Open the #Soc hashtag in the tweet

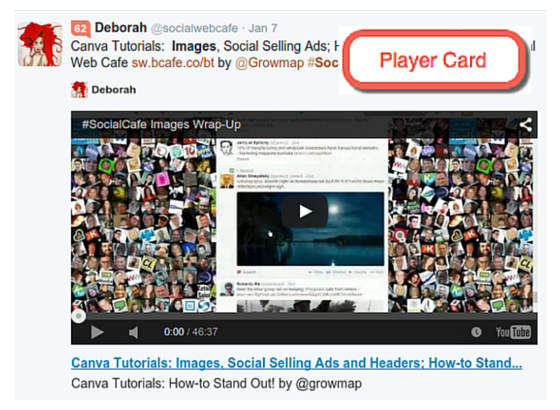point(323,62)
